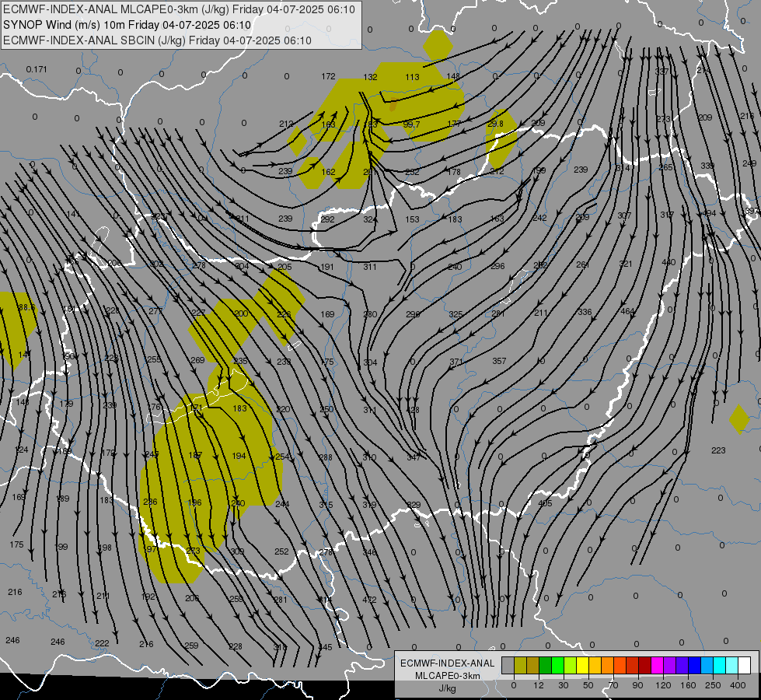Click the legend tick label '50'

[588, 685]
